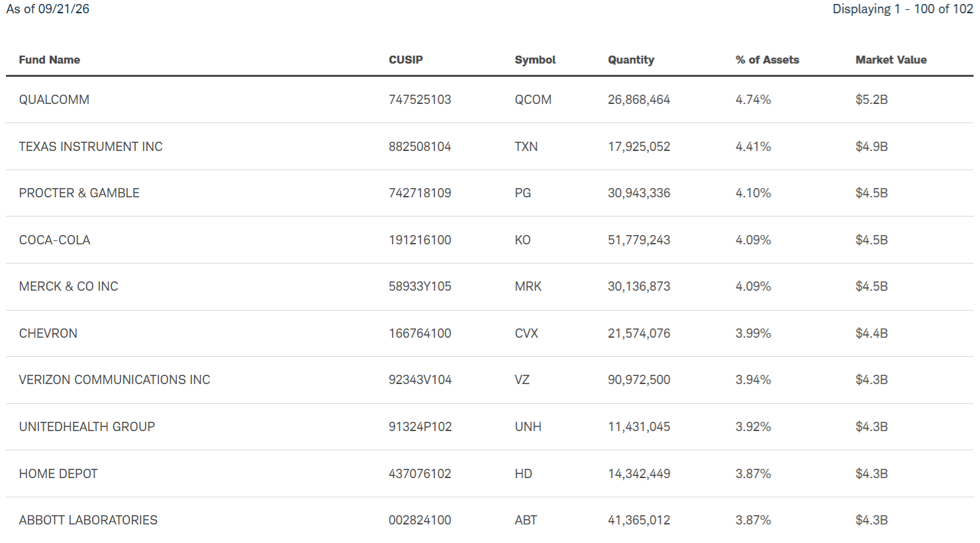Viewport: 980px width, 543px height.
Task: Select the COCA-COLA fund name
Action: [x=54, y=240]
